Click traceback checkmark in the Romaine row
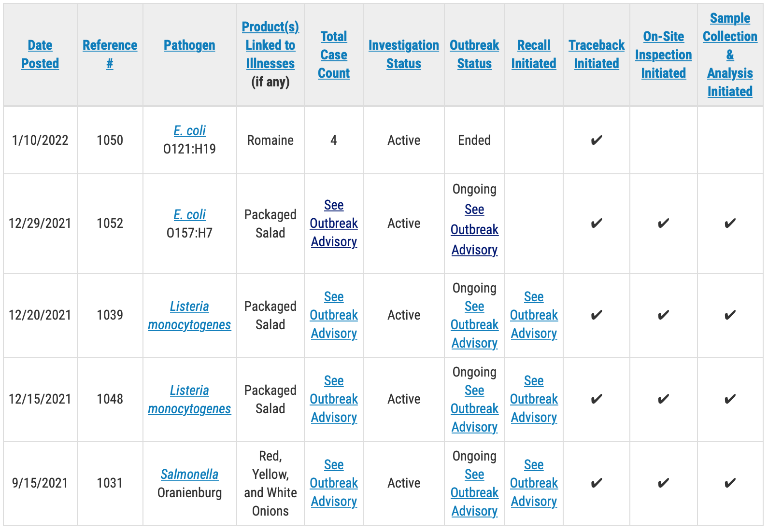This screenshot has height=532, width=768. tap(597, 140)
